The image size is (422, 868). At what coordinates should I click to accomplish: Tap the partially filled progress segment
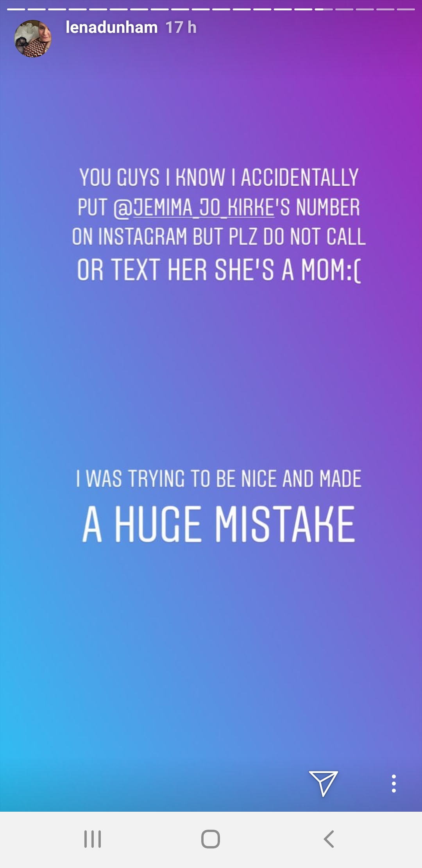point(323,9)
